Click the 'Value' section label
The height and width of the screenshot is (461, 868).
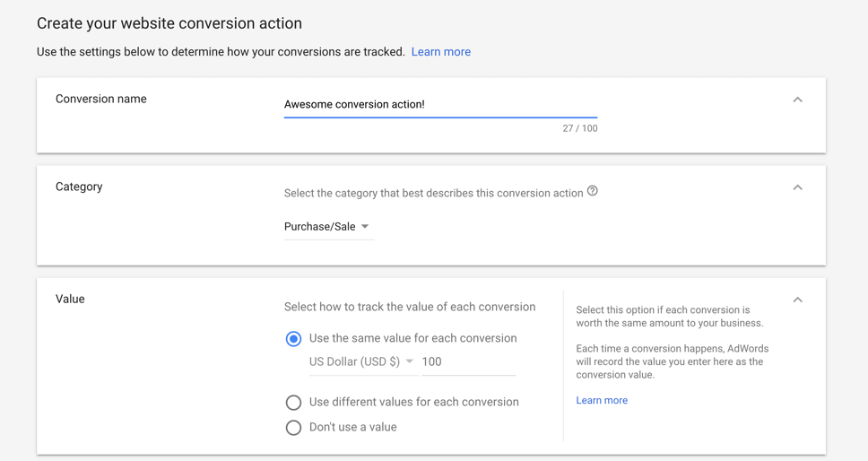[x=70, y=299]
